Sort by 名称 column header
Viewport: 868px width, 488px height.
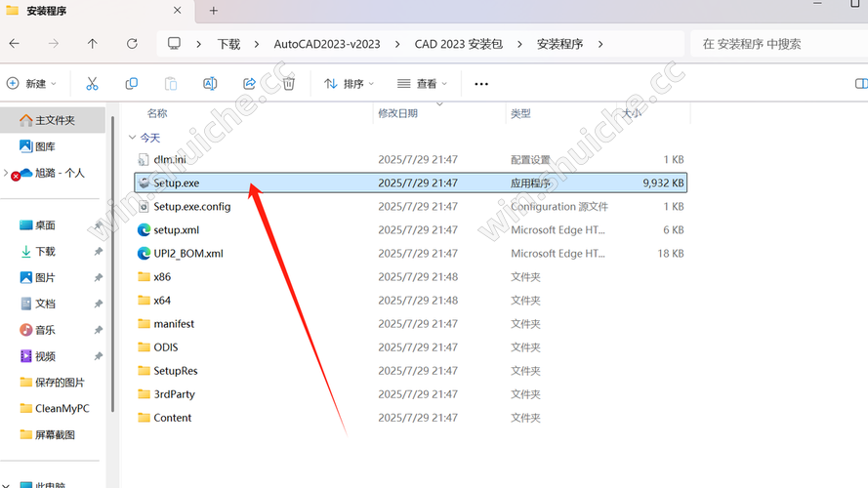point(157,113)
